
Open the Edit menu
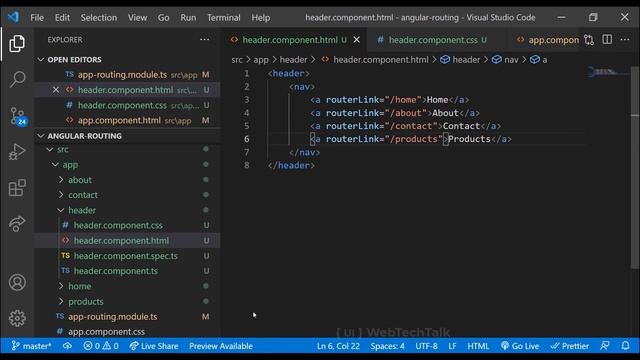(62, 18)
